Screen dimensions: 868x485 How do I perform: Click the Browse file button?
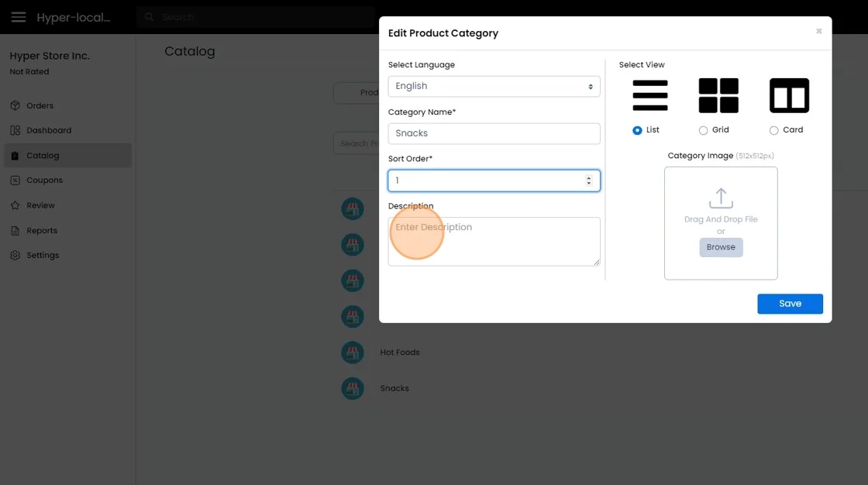pyautogui.click(x=721, y=247)
